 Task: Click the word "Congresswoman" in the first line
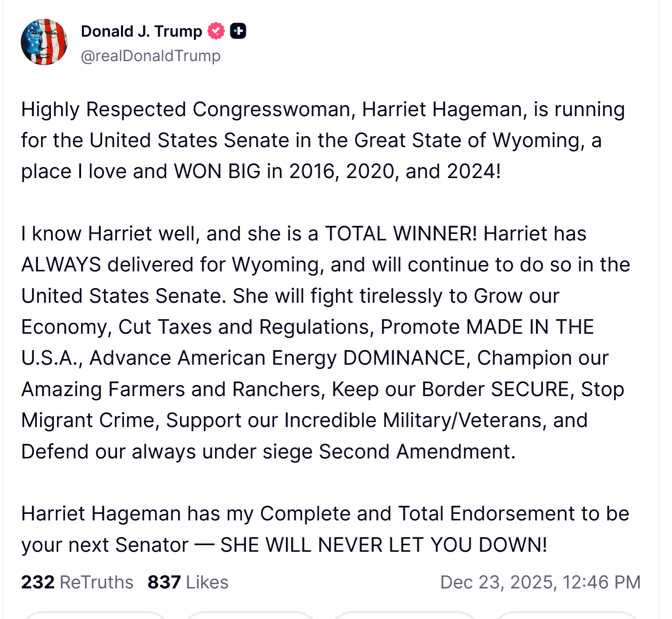[271, 110]
